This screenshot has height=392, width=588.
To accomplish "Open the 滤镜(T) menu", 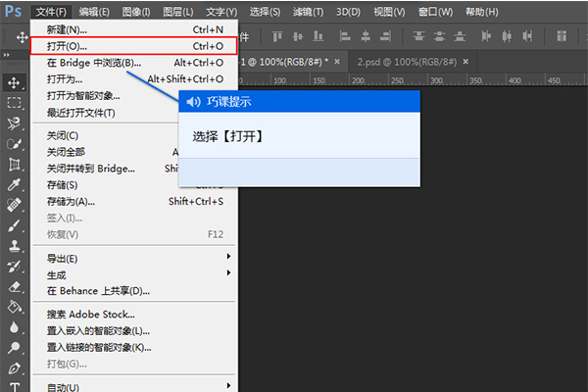I will tap(310, 12).
